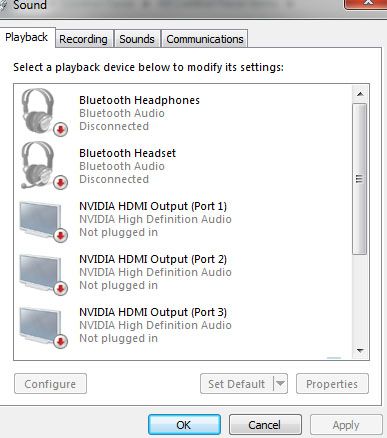Image resolution: width=387 pixels, height=438 pixels.
Task: Click the Cancel button
Action: point(265,425)
